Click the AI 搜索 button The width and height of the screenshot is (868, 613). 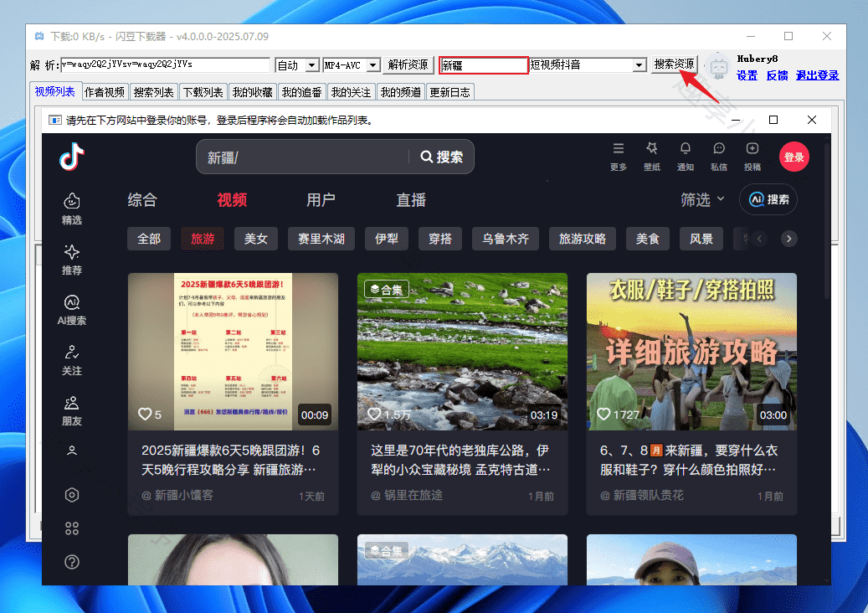pyautogui.click(x=768, y=199)
